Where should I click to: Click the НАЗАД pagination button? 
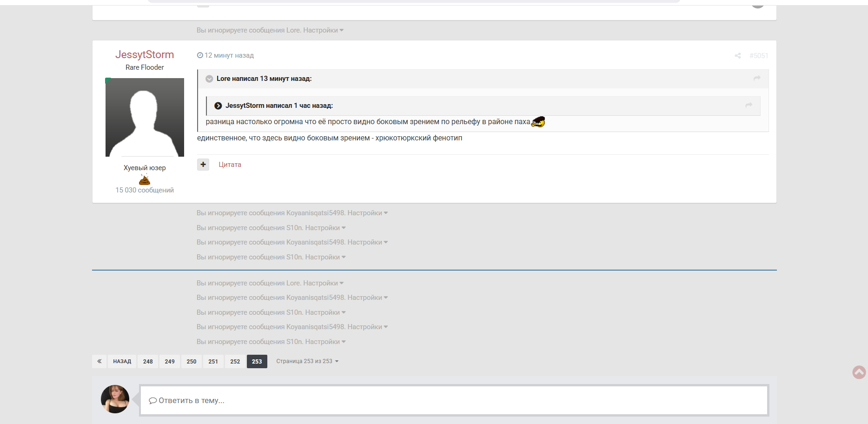coord(122,361)
